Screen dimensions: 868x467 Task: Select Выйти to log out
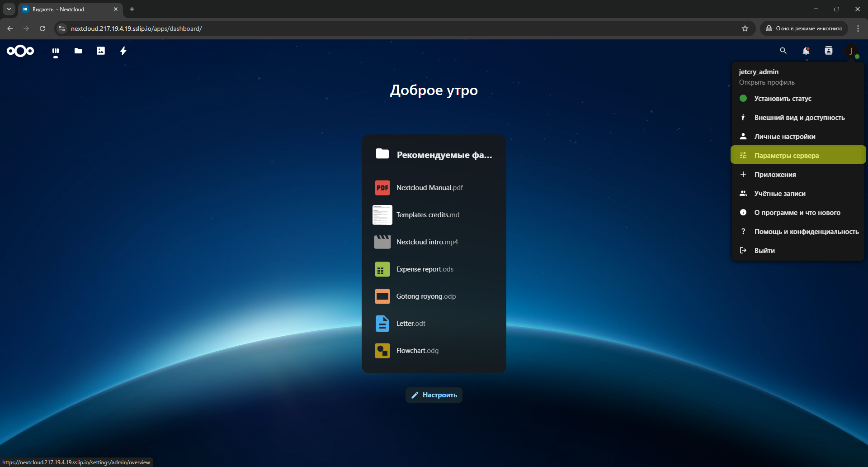pos(798,251)
